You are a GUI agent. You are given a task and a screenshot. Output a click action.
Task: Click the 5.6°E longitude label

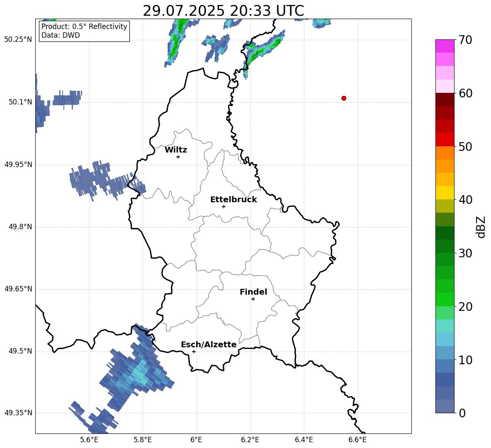89,440
